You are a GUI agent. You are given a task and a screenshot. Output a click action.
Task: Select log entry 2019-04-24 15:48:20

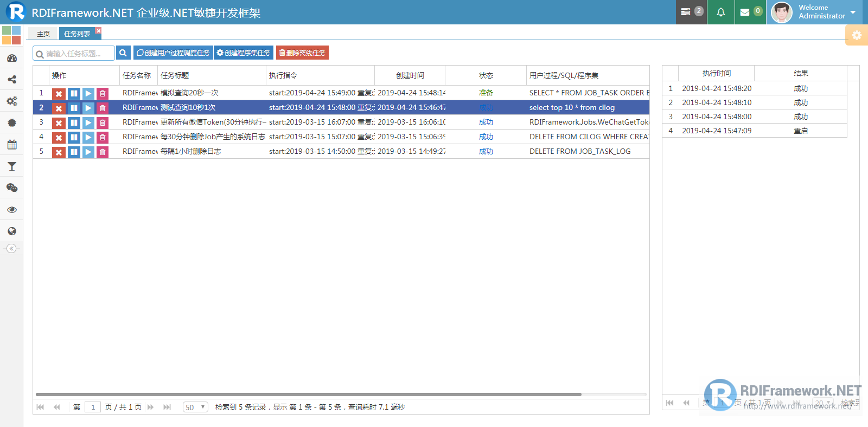click(x=755, y=88)
